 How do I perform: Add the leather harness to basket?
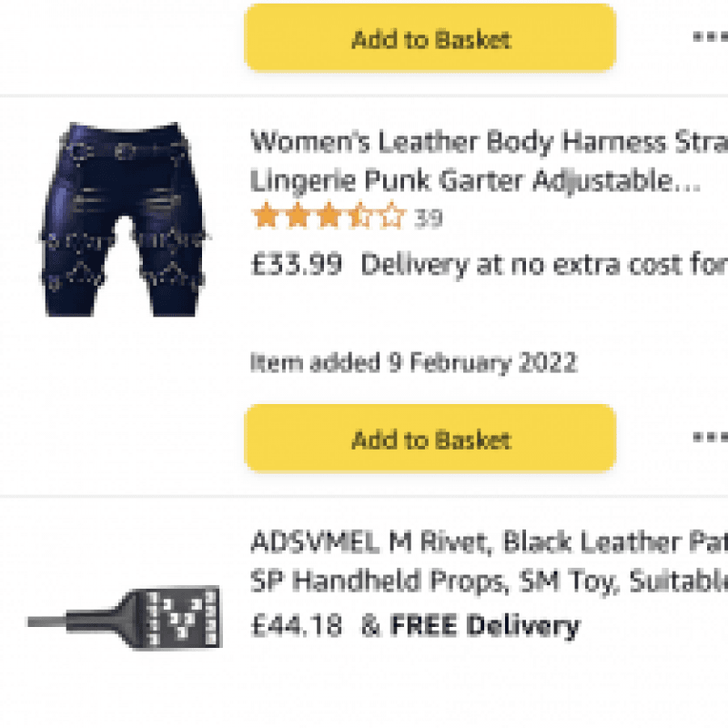[430, 440]
